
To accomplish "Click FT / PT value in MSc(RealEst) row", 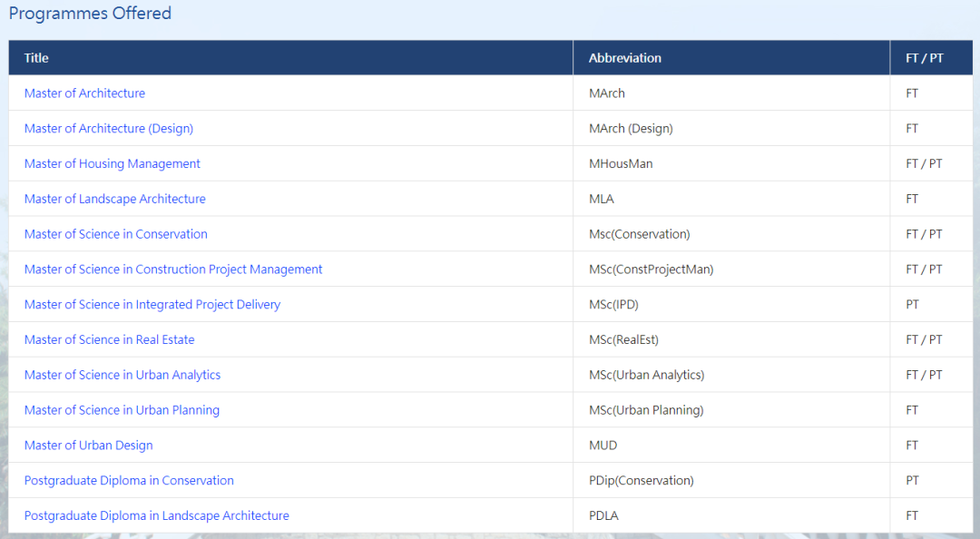I will click(924, 339).
